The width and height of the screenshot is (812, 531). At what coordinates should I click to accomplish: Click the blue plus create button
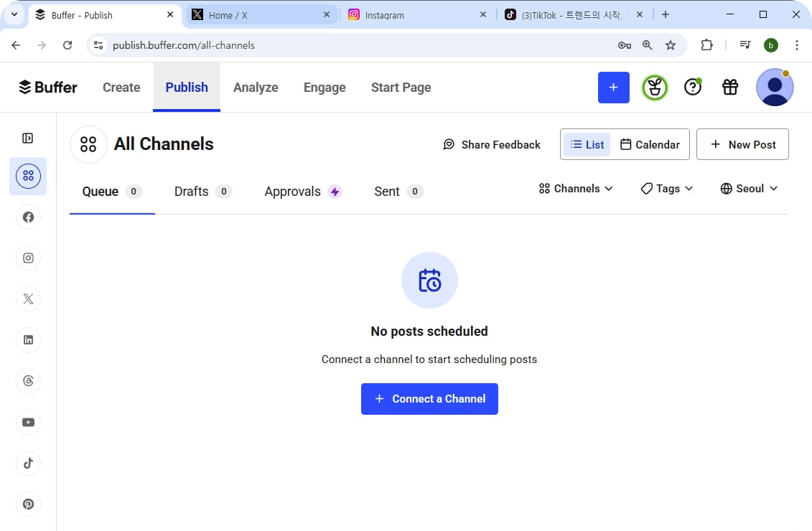[614, 88]
